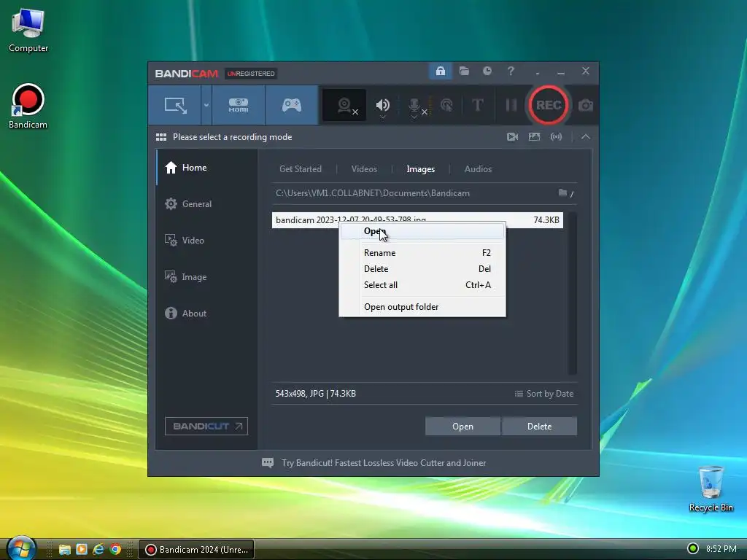Click the Open button below file list
The image size is (747, 560).
462,426
